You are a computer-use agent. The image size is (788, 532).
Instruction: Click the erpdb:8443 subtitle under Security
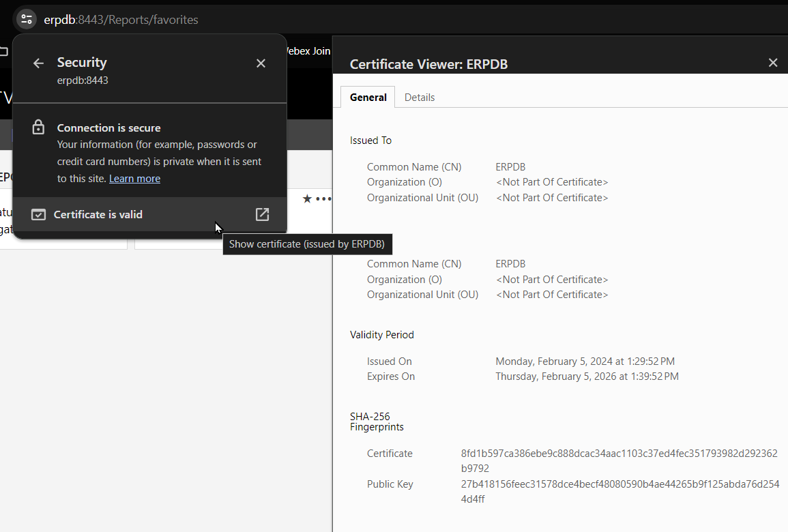[x=83, y=80]
